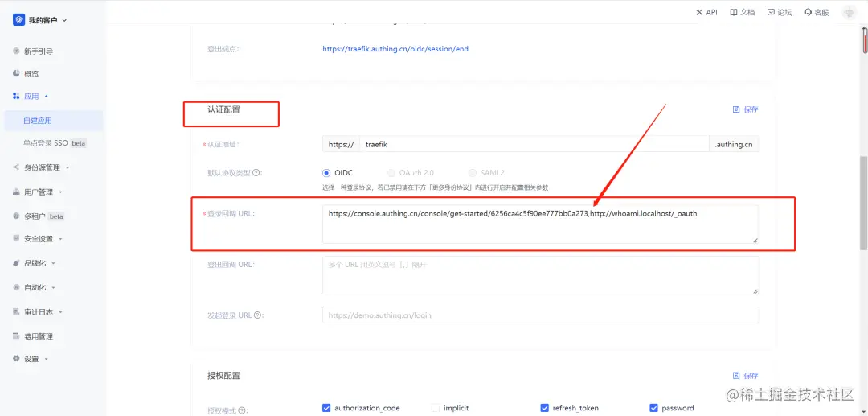Toggle the refresh_token checkbox
Image resolution: width=868 pixels, height=416 pixels.
click(x=544, y=408)
